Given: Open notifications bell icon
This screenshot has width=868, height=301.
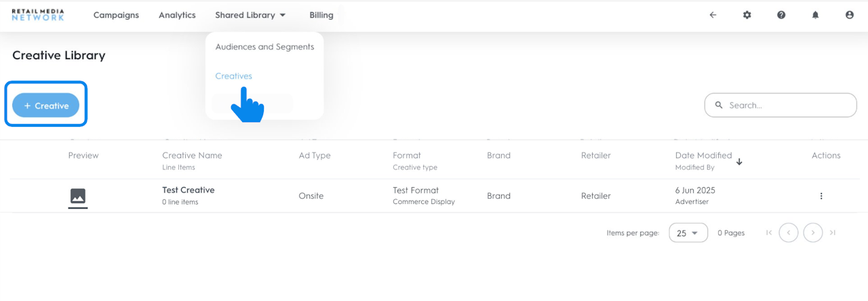Looking at the screenshot, I should (816, 15).
